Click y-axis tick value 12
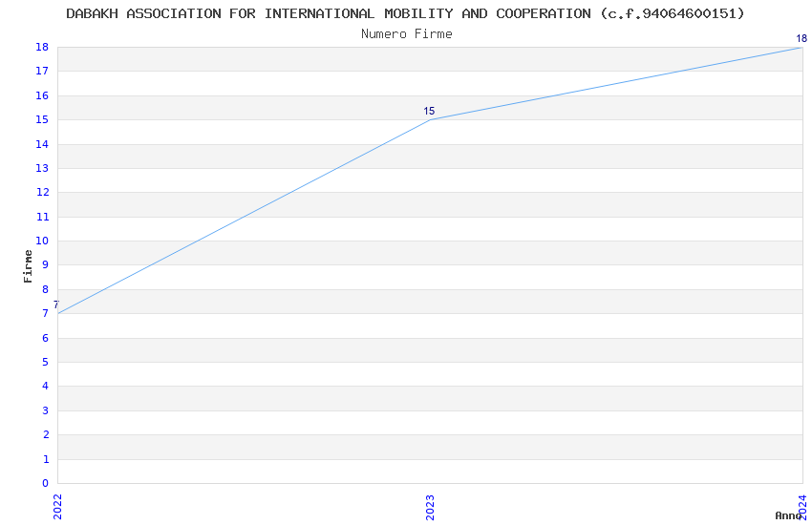Viewport: 812px width, 525px height. coord(42,193)
